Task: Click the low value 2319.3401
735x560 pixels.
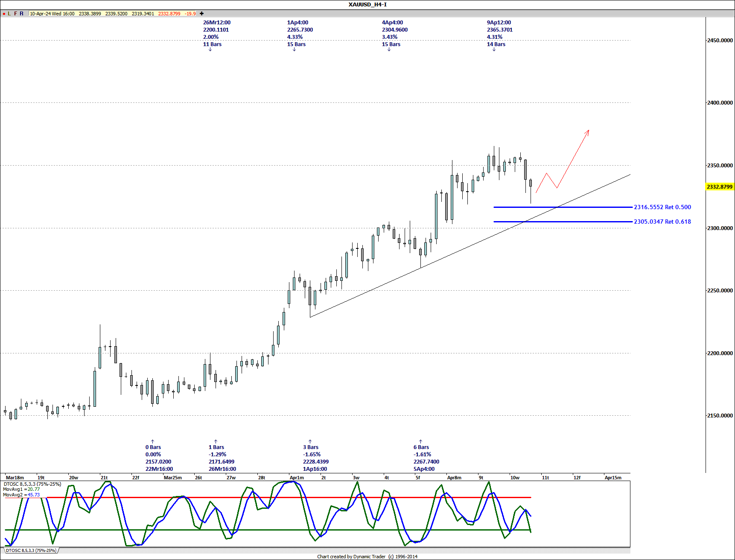Action: point(143,14)
